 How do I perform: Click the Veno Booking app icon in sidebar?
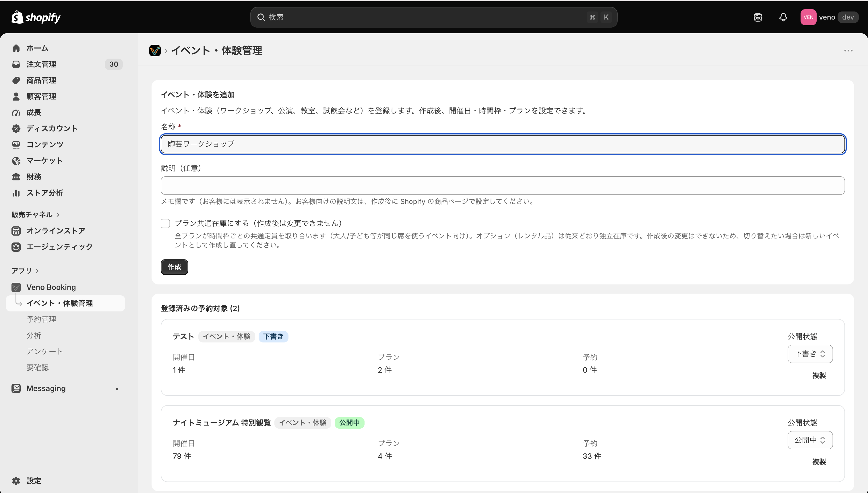click(16, 288)
